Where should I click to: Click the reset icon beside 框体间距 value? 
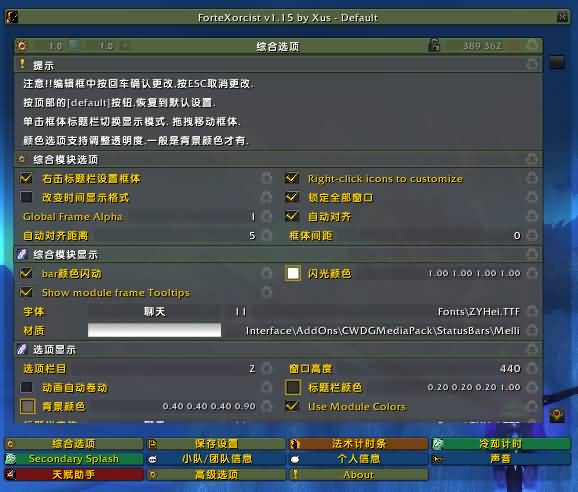click(x=532, y=235)
